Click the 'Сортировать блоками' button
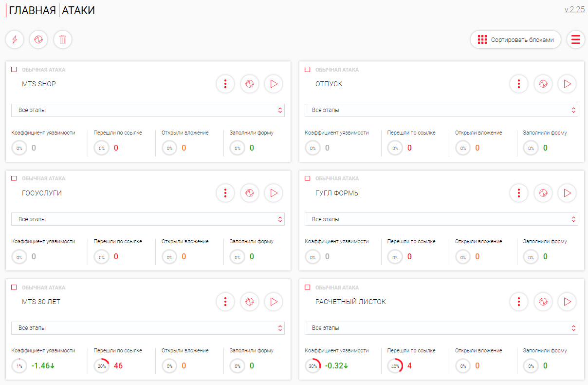 515,39
